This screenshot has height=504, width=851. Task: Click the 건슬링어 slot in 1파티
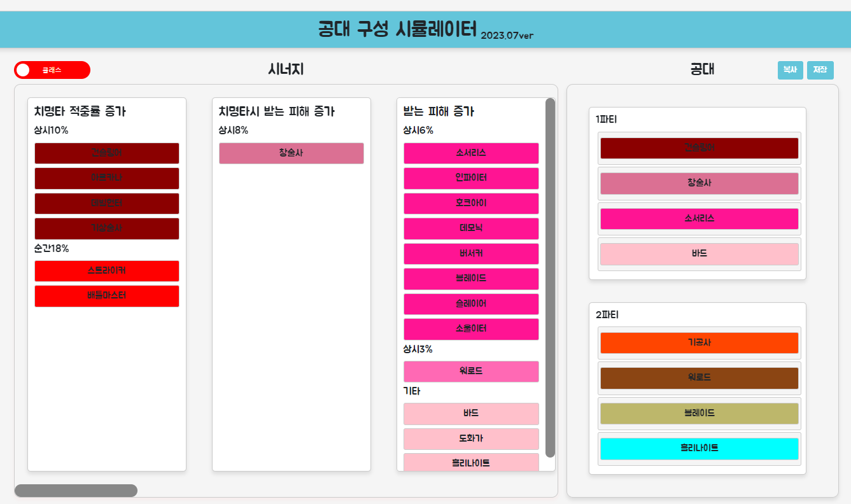click(699, 148)
